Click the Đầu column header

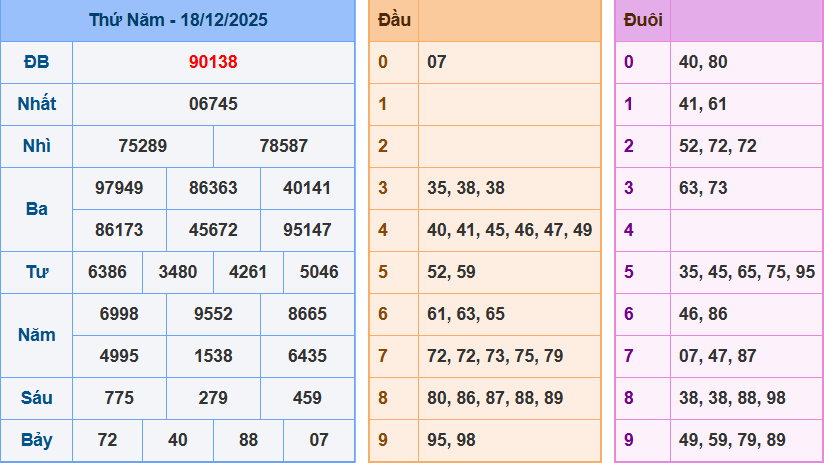394,20
